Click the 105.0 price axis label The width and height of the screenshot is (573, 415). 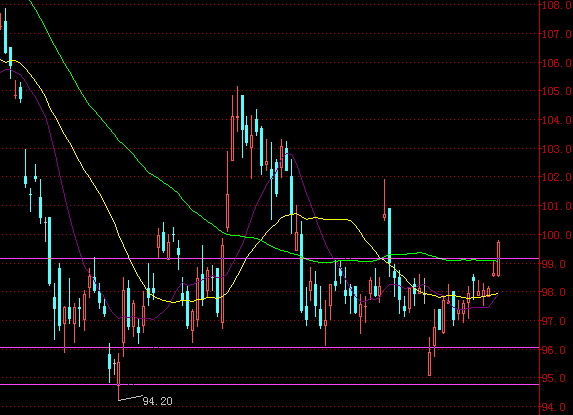(x=557, y=91)
